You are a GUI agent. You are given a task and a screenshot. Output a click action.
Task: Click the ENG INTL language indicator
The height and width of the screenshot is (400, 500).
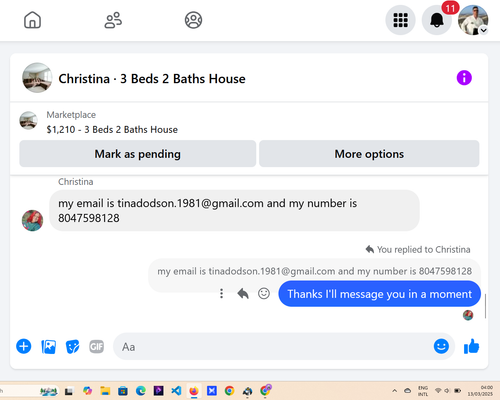[423, 391]
